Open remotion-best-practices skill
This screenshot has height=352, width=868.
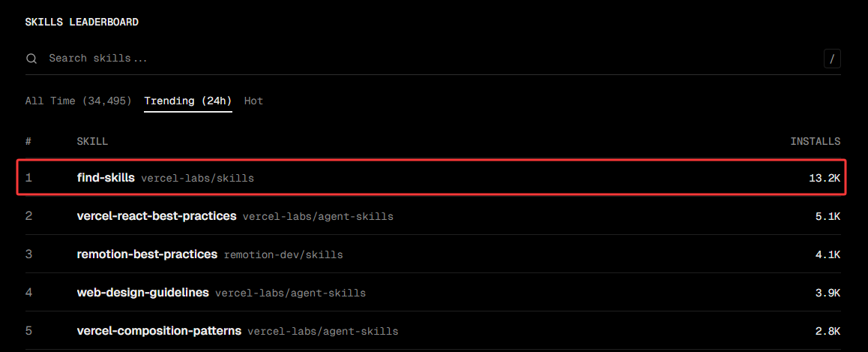point(147,254)
